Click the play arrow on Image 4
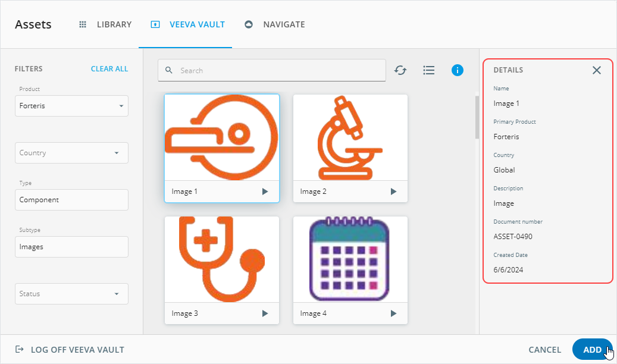Image resolution: width=617 pixels, height=364 pixels. click(393, 313)
